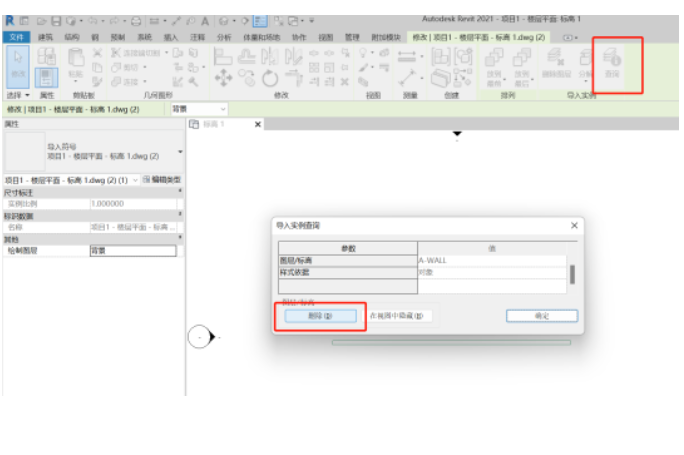Click the A-WALL value cell
Viewport: 684px width, 455px height.
click(x=492, y=260)
